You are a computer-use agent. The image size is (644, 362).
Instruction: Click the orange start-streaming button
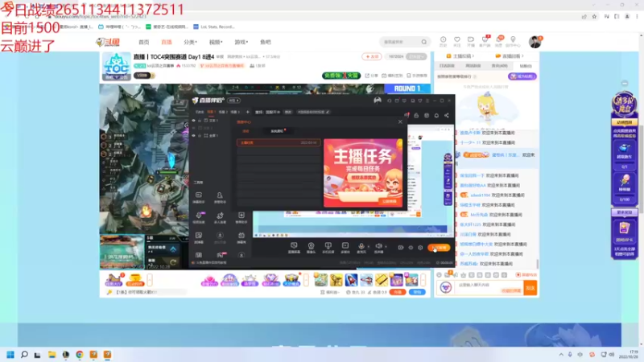(x=439, y=248)
